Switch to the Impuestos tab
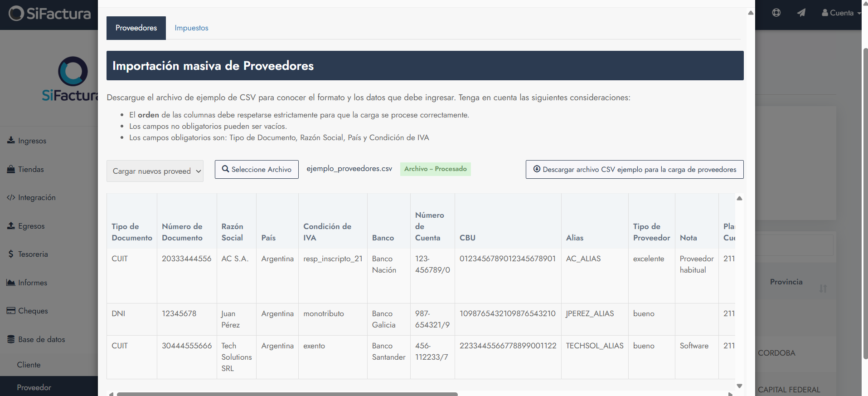The image size is (868, 396). pos(191,28)
